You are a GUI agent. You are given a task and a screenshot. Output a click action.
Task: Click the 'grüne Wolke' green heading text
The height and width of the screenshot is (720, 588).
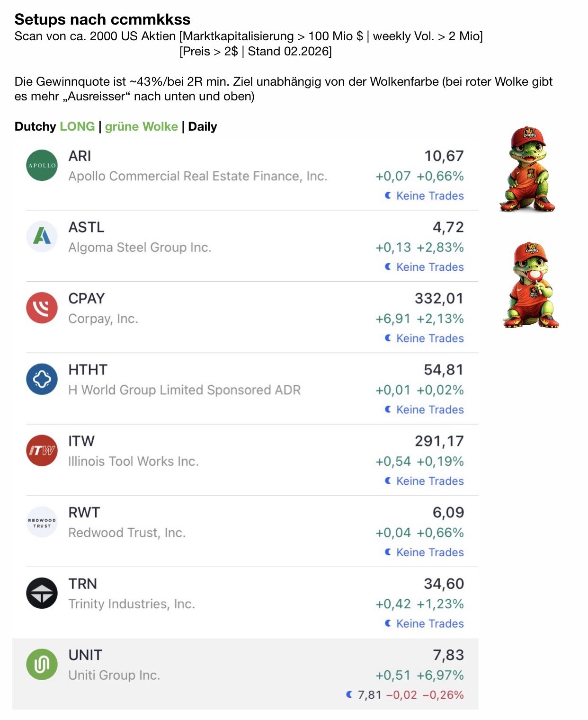[x=141, y=126]
